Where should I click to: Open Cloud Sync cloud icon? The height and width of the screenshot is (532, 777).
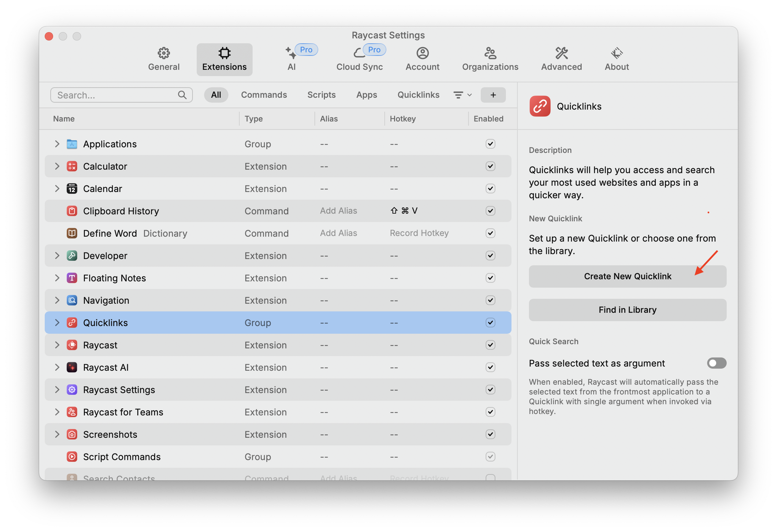pyautogui.click(x=359, y=53)
